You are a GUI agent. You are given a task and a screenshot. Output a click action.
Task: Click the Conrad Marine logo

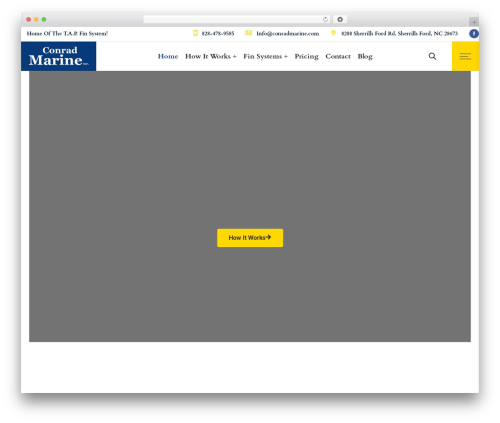click(58, 56)
